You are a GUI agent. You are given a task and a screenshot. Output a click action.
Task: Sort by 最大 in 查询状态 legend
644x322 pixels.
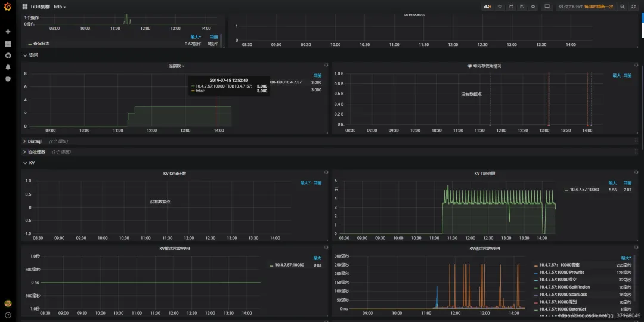tap(196, 36)
